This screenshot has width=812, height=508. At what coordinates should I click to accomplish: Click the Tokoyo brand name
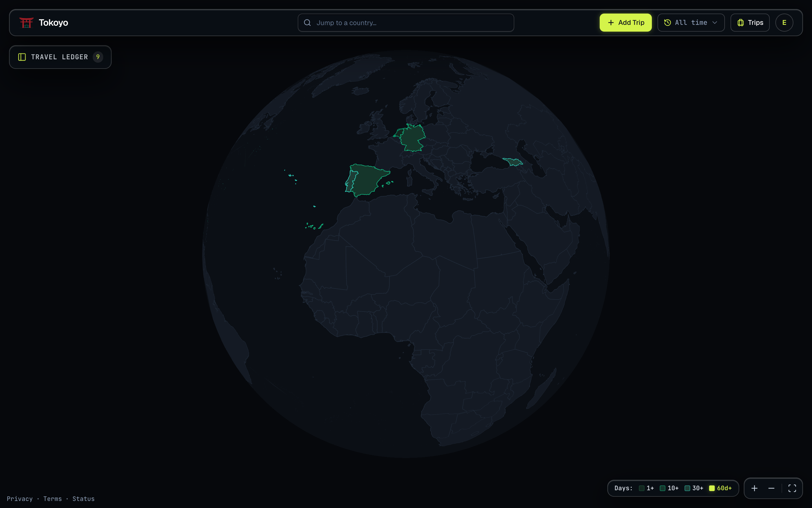(53, 23)
